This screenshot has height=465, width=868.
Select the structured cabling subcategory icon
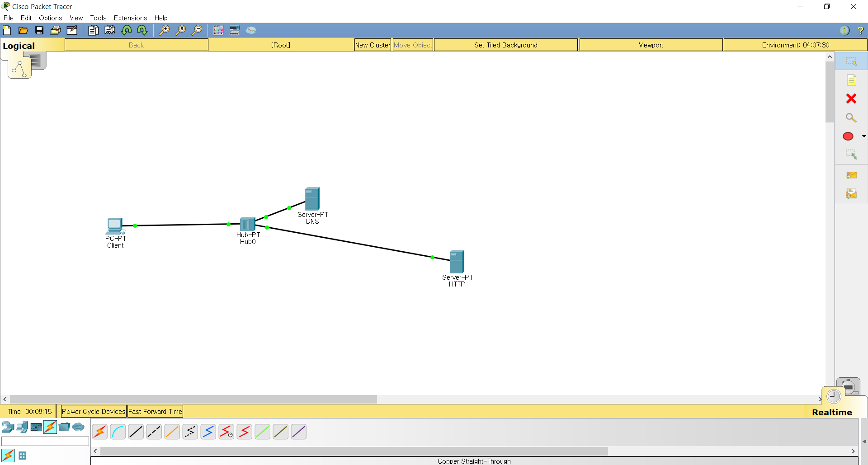(22, 456)
